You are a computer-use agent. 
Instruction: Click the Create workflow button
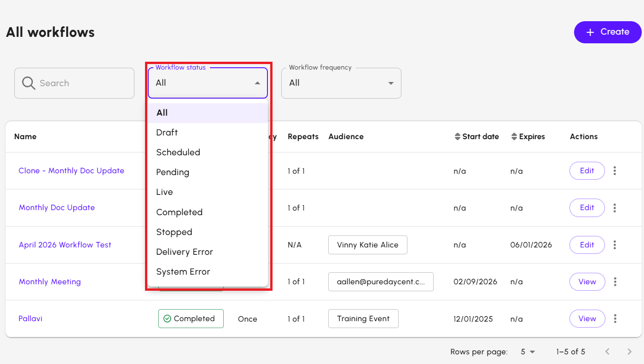(607, 32)
